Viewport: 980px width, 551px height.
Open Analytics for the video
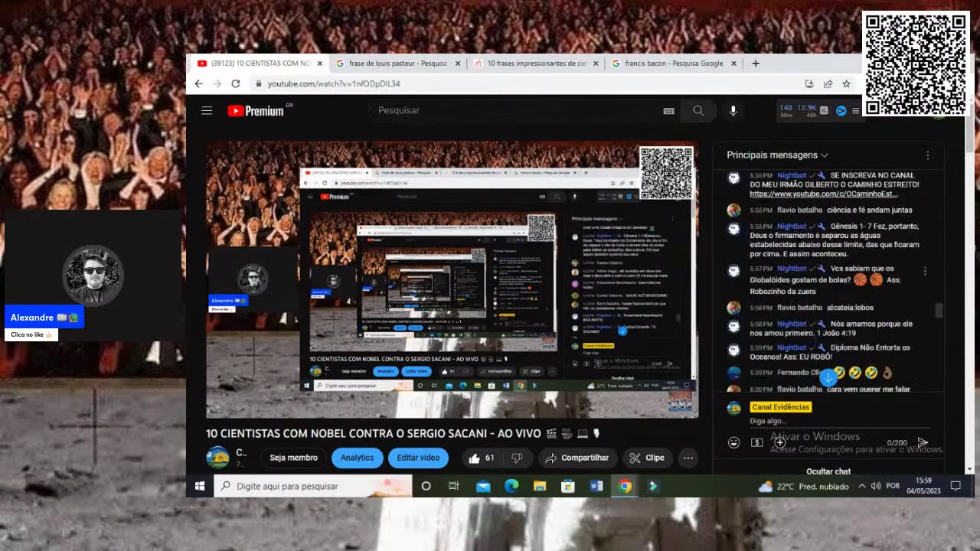point(357,458)
